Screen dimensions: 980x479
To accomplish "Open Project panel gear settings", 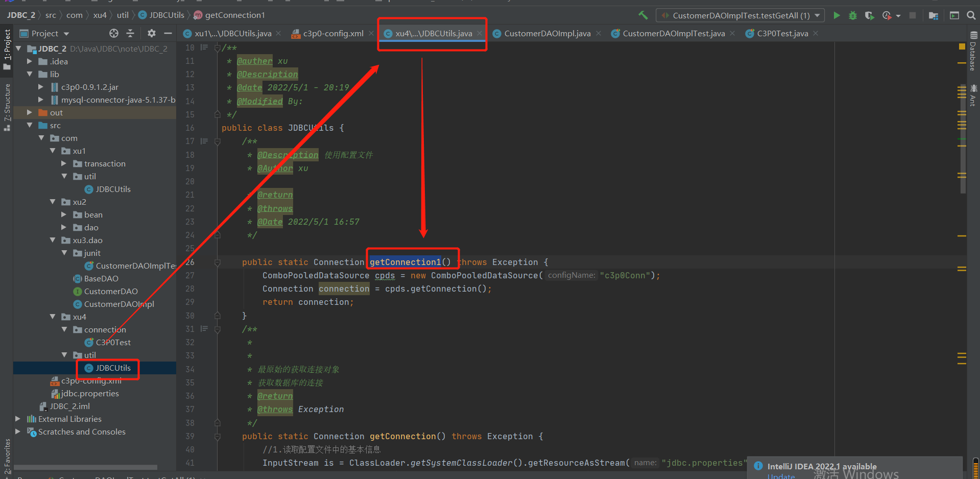I will coord(152,33).
